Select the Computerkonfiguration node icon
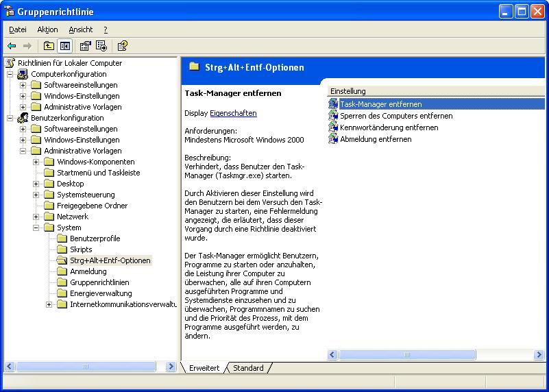 [x=23, y=74]
